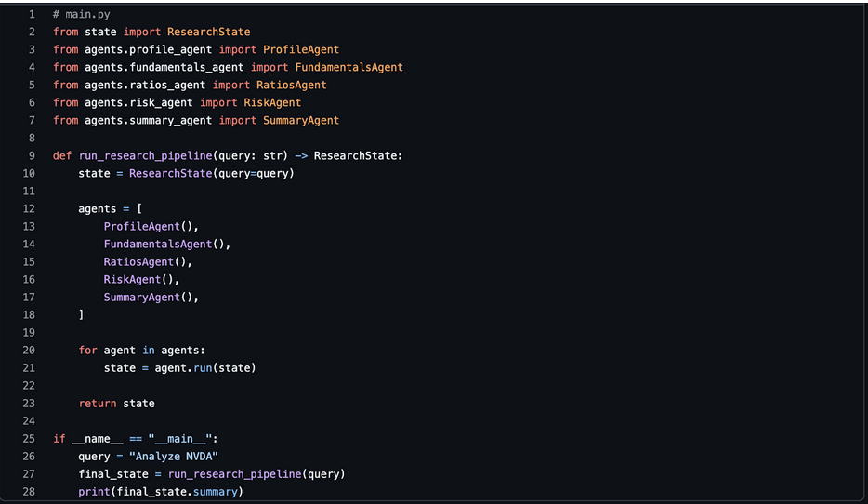Click ResearchState in the line 2 import
The height and width of the screenshot is (504, 868).
(208, 33)
